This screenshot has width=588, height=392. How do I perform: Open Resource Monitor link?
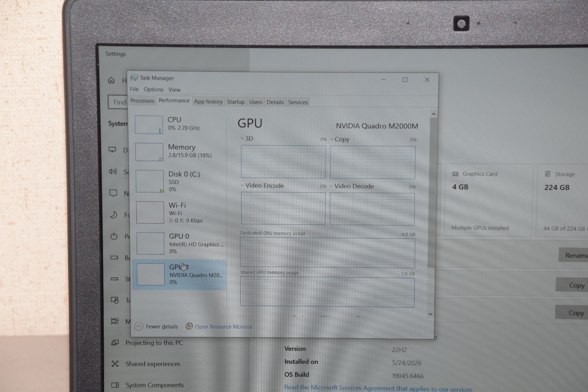223,327
